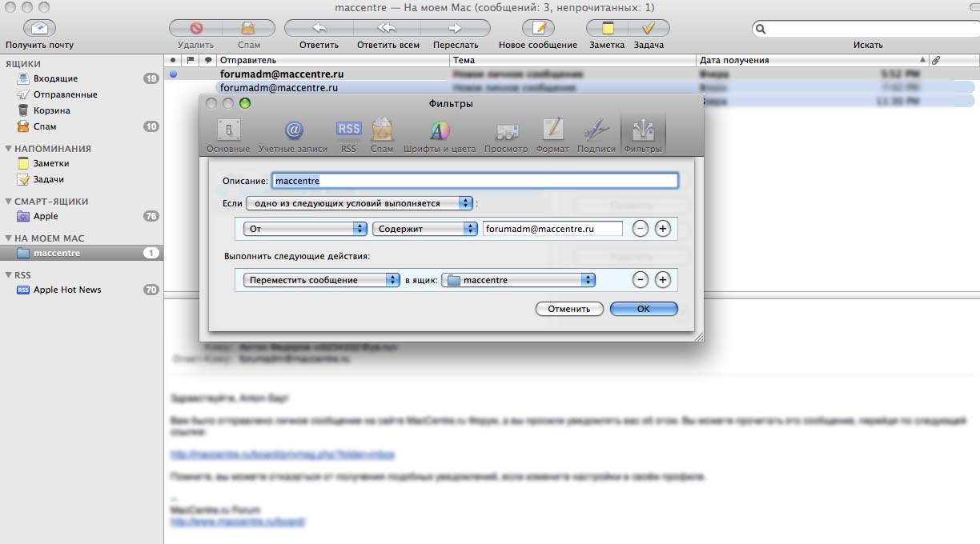Create a note with the Заметка icon

(x=607, y=28)
